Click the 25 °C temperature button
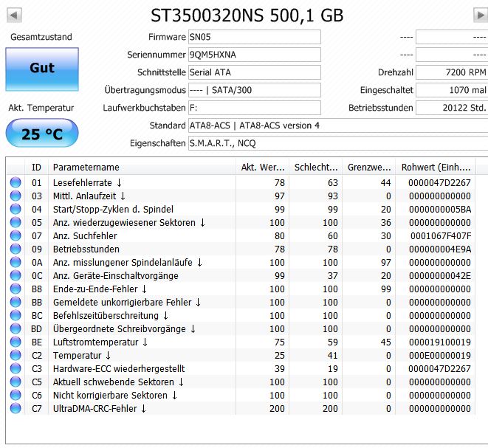 [x=42, y=133]
